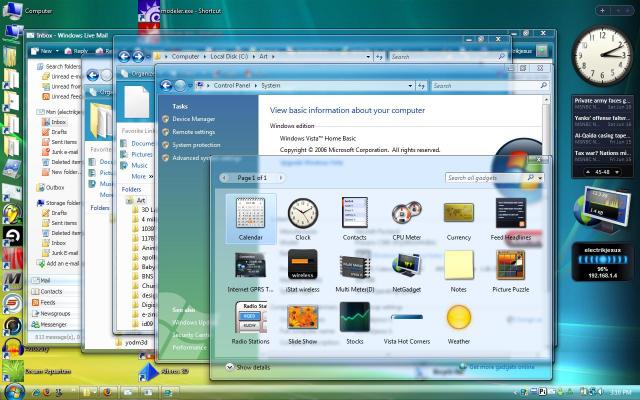The height and width of the screenshot is (400, 640).
Task: Select the NetGadget gadget
Action: tap(407, 271)
